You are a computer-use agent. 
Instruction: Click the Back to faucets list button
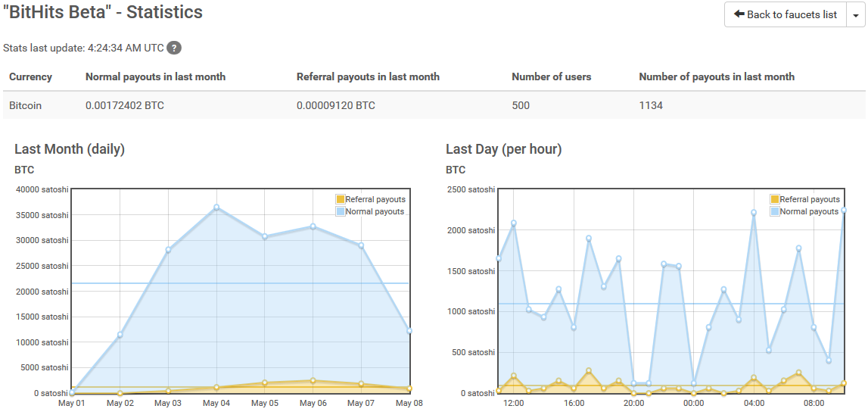pyautogui.click(x=786, y=14)
